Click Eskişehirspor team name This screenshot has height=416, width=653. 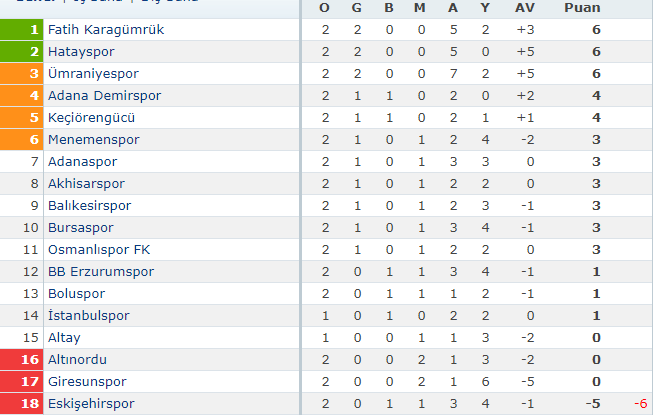91,404
